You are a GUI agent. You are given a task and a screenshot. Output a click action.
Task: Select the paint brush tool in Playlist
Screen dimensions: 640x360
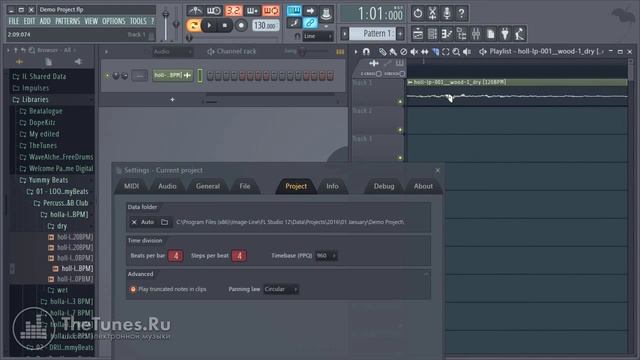point(393,52)
